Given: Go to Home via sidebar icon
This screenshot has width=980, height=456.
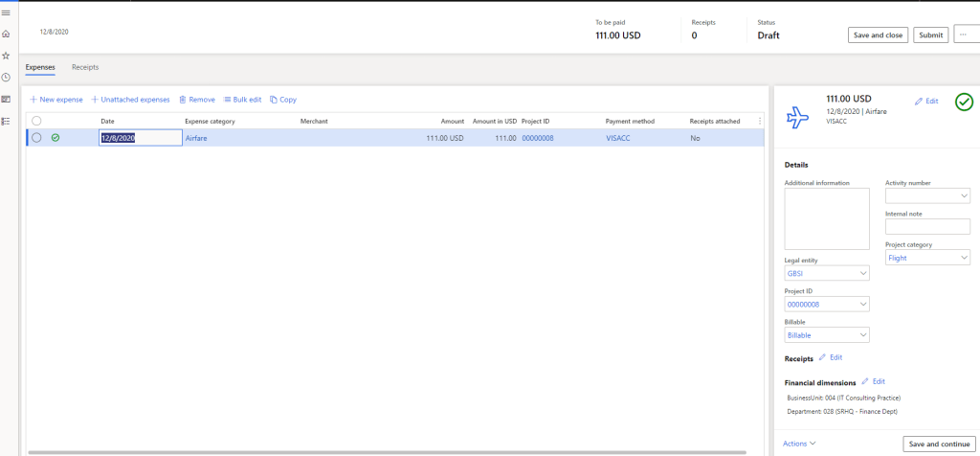Looking at the screenshot, I should coord(6,34).
